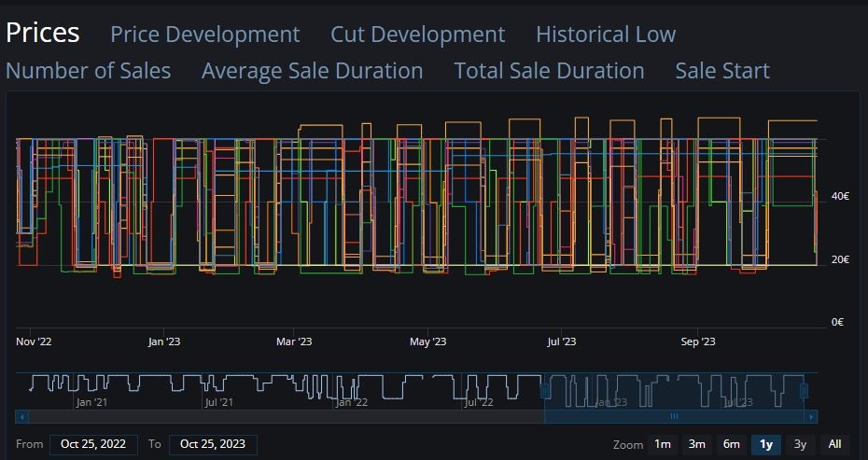View the Average Sale Duration tab

(312, 71)
